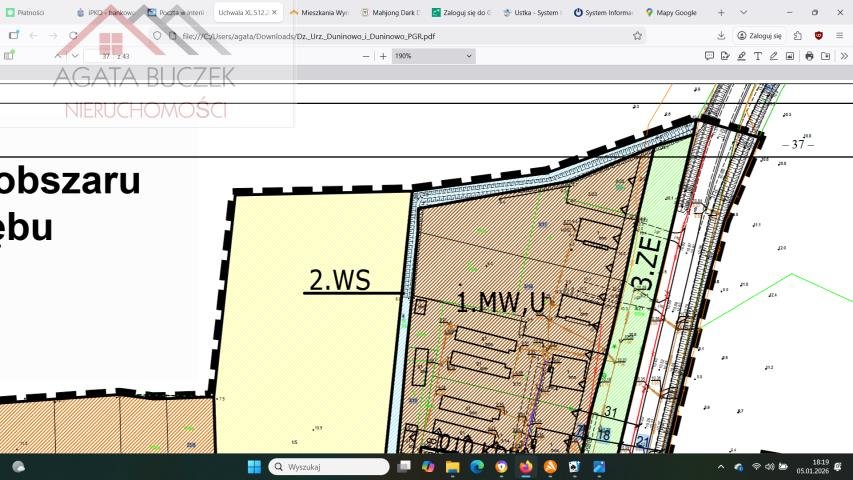This screenshot has width=853, height=480.
Task: Print the PDF document
Action: pos(809,56)
